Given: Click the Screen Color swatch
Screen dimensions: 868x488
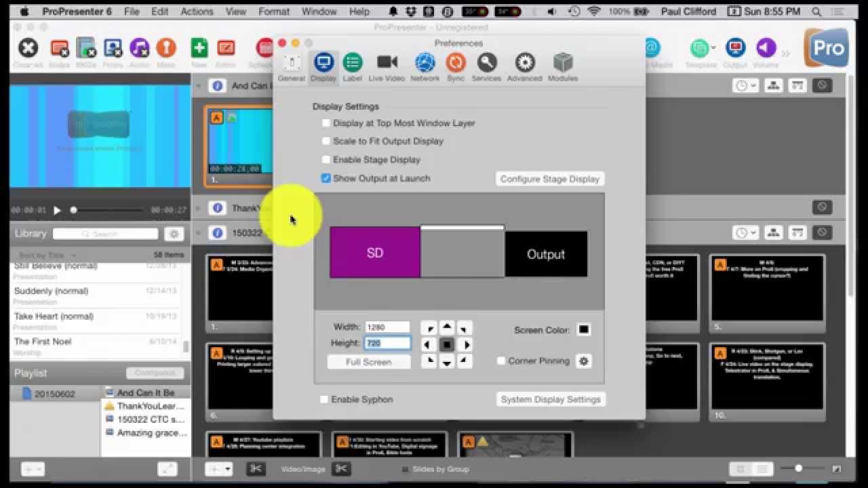Looking at the screenshot, I should (583, 330).
